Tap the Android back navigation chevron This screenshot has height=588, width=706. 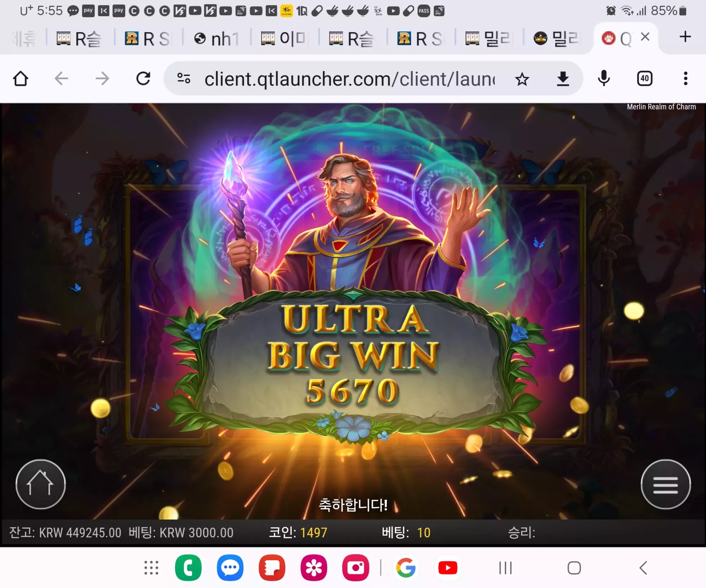point(643,568)
